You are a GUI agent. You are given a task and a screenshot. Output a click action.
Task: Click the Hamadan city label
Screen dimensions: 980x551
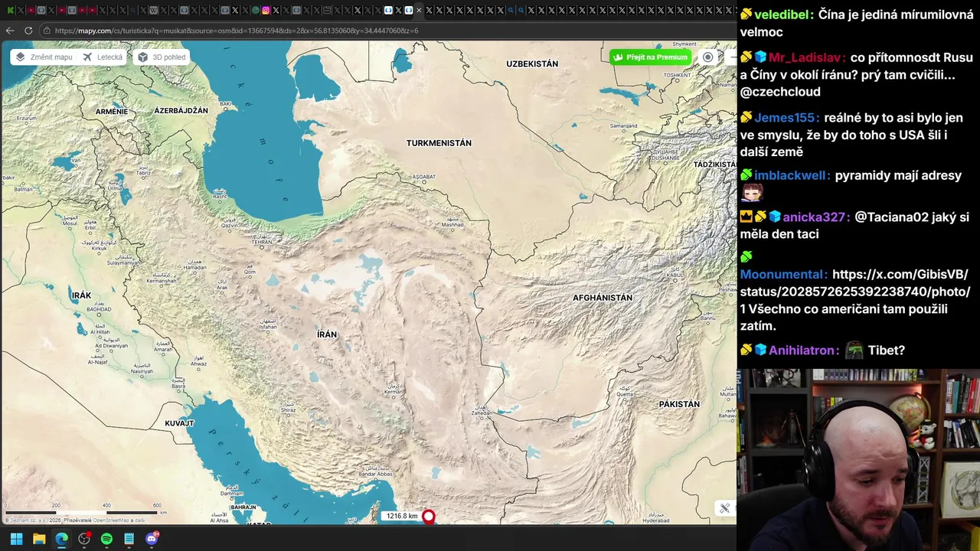coord(195,267)
